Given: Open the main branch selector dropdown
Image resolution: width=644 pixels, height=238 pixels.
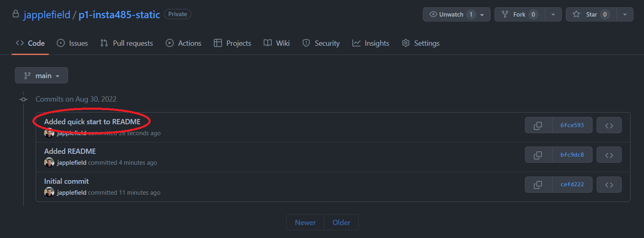Looking at the screenshot, I should pyautogui.click(x=41, y=76).
